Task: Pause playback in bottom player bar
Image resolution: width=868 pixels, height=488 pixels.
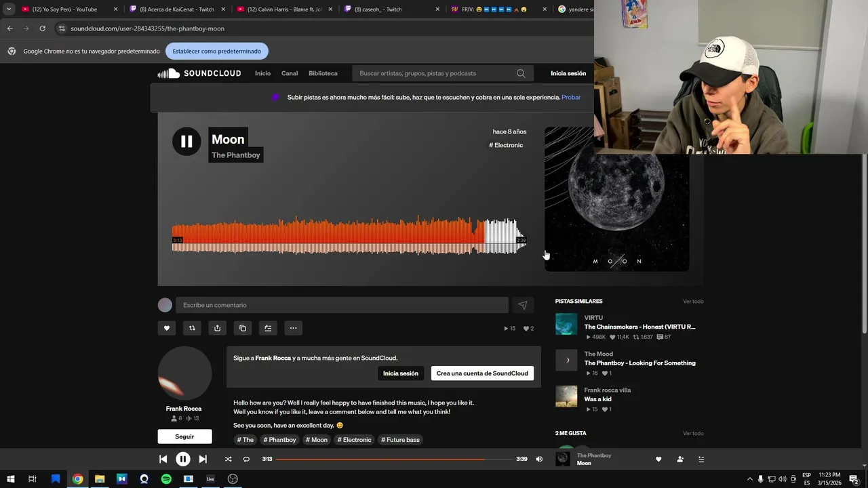Action: pyautogui.click(x=183, y=459)
